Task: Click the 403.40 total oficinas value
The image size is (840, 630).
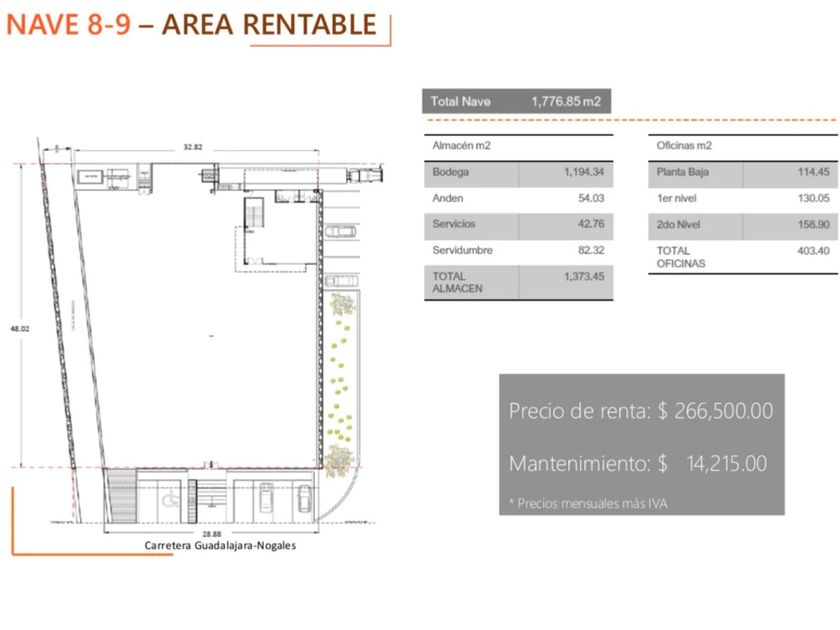Action: pos(813,251)
